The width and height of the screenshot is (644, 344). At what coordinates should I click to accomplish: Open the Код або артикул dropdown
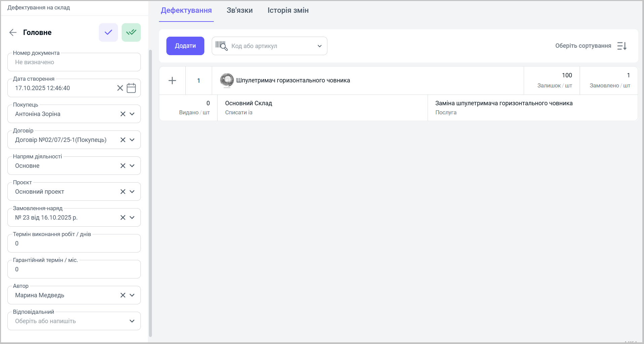(319, 46)
